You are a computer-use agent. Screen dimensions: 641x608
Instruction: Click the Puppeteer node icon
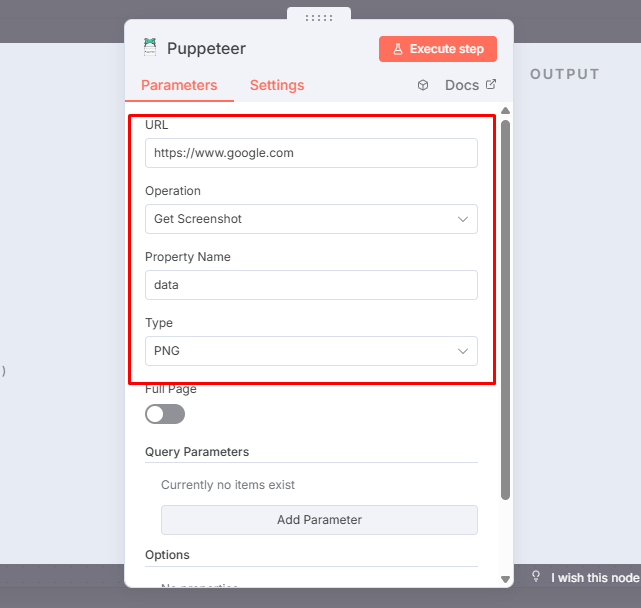(x=150, y=47)
